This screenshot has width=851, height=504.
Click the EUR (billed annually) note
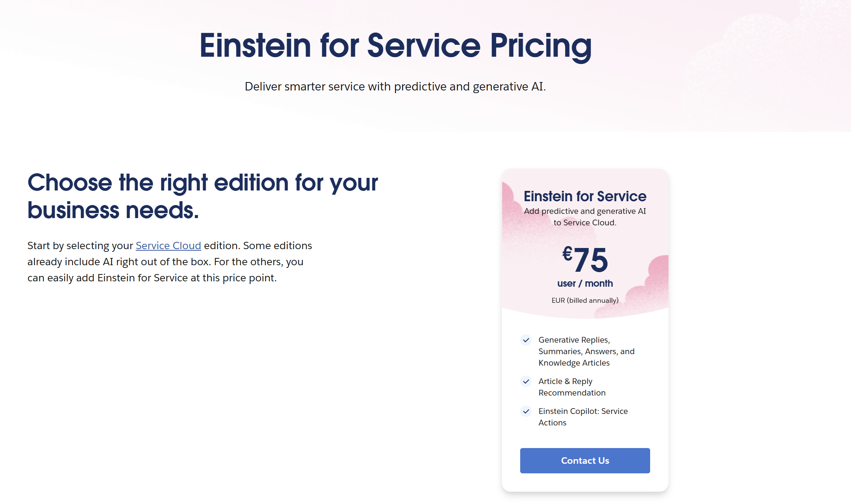click(x=585, y=300)
